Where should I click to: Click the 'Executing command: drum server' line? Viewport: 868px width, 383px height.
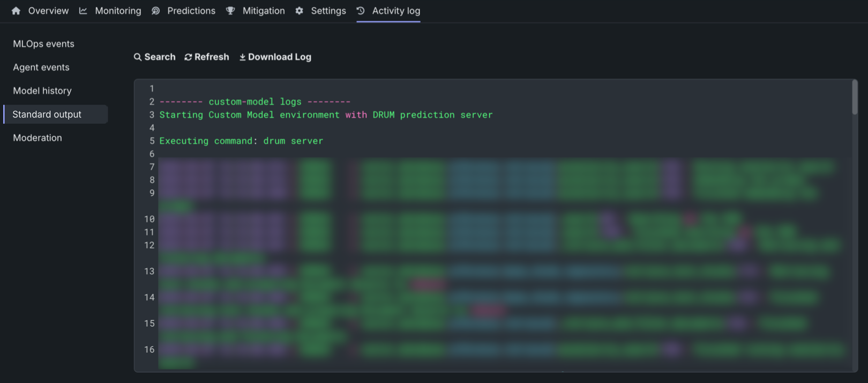coord(241,141)
